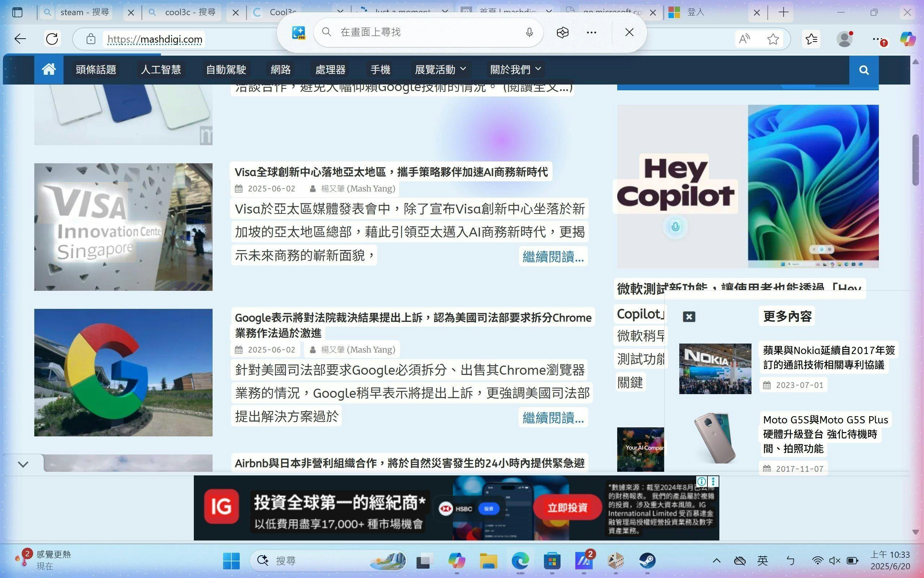Open the 人工智慧 menu item

(x=161, y=70)
